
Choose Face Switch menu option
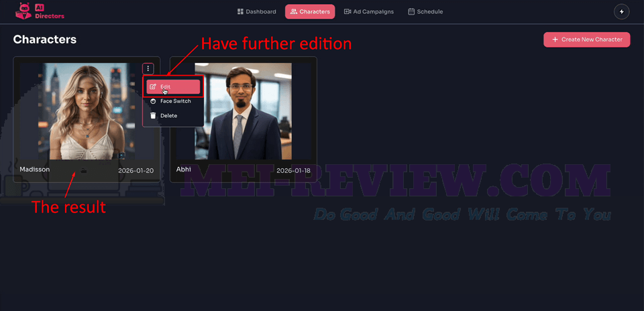(x=173, y=101)
